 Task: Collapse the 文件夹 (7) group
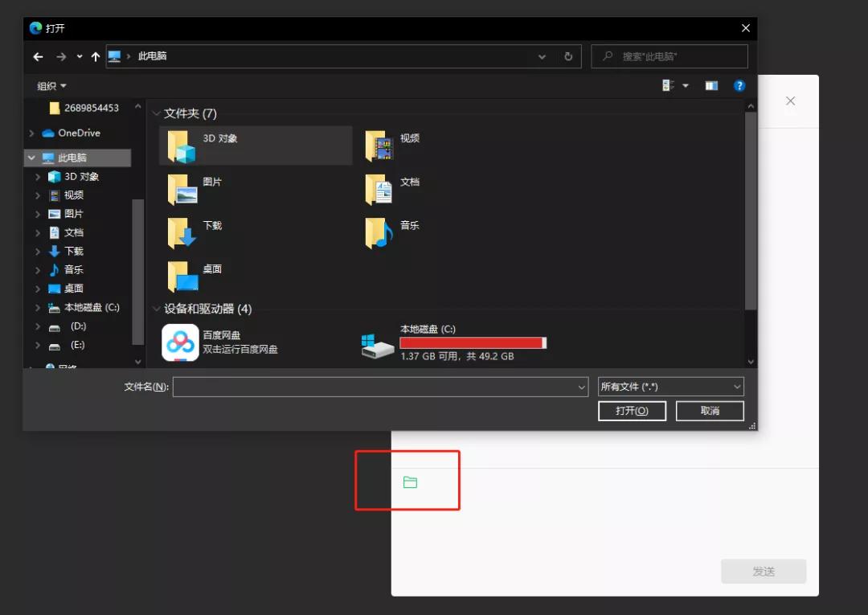click(157, 113)
